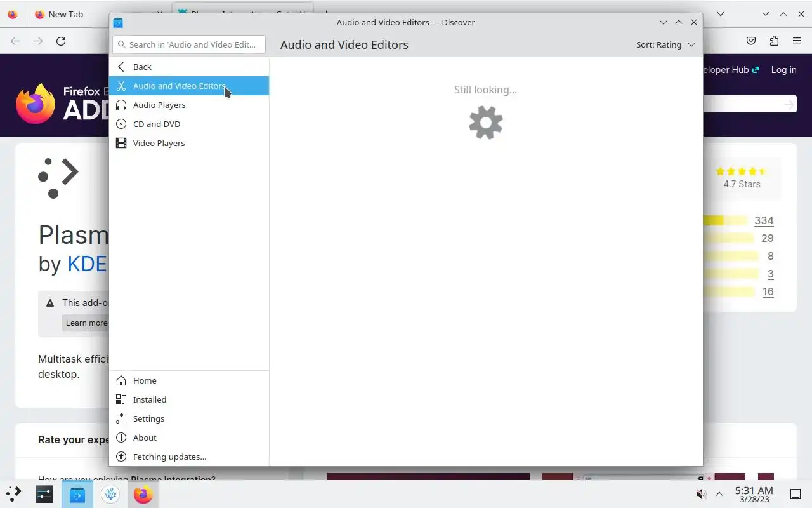Image resolution: width=812 pixels, height=508 pixels.
Task: Click the Installed list icon in Discover sidebar
Action: (121, 399)
